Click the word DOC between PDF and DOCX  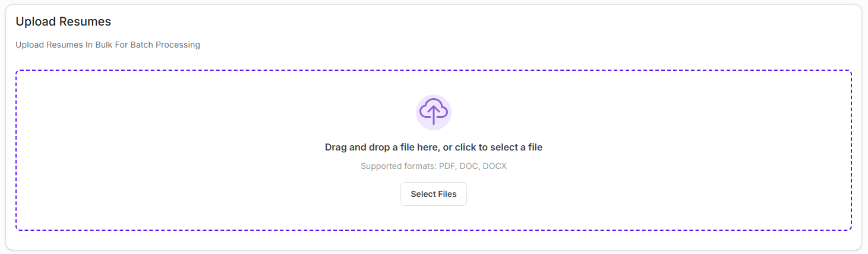point(469,166)
